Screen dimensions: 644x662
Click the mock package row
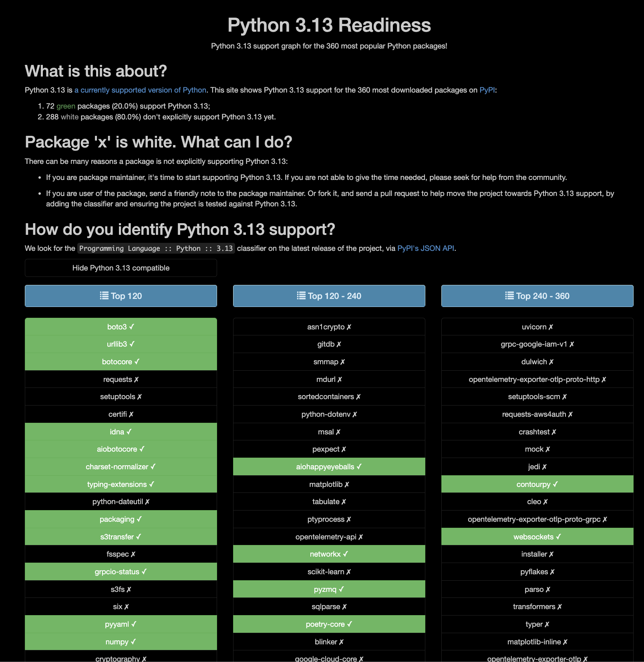[x=537, y=449]
